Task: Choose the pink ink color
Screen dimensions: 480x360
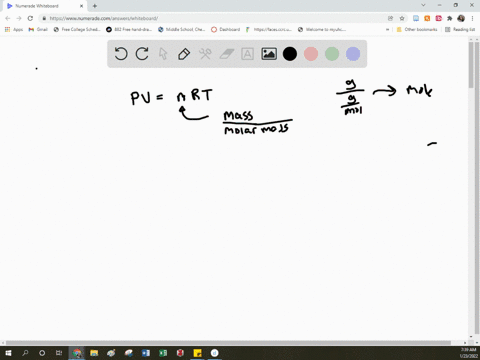Action: point(311,54)
